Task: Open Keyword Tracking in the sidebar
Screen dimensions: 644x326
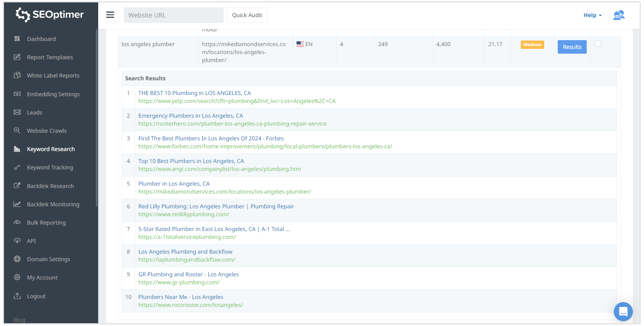Action: [x=50, y=167]
